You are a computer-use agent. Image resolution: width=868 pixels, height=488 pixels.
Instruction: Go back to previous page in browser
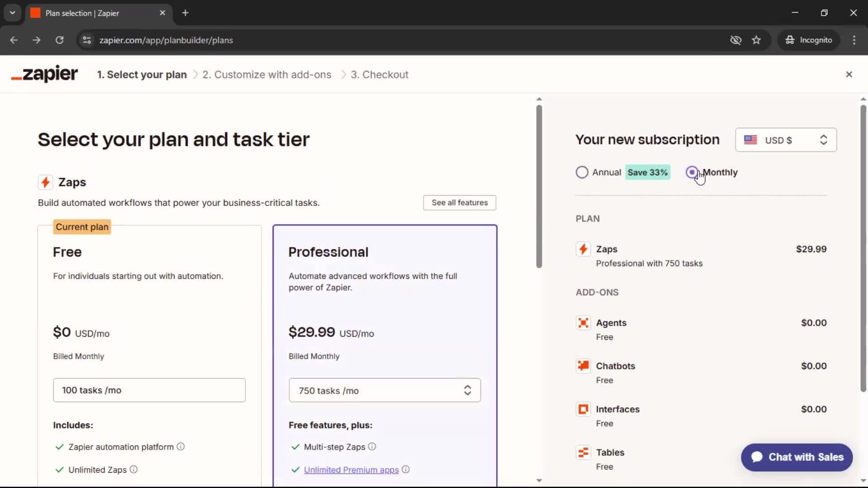(14, 40)
